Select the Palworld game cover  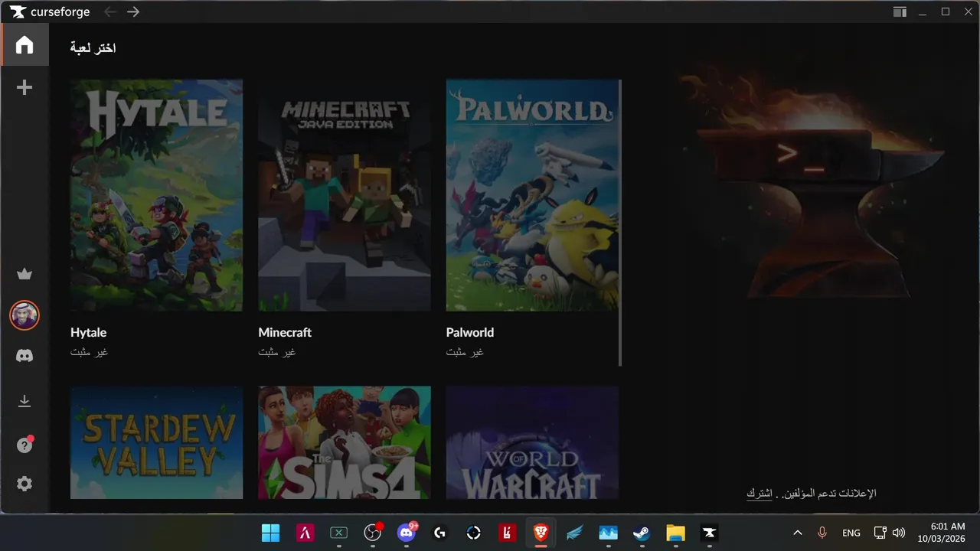[532, 195]
